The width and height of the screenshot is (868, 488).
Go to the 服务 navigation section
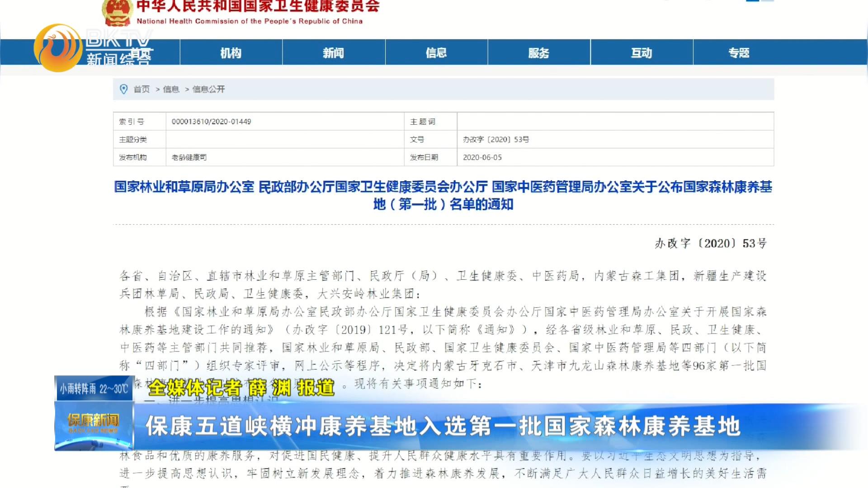539,53
